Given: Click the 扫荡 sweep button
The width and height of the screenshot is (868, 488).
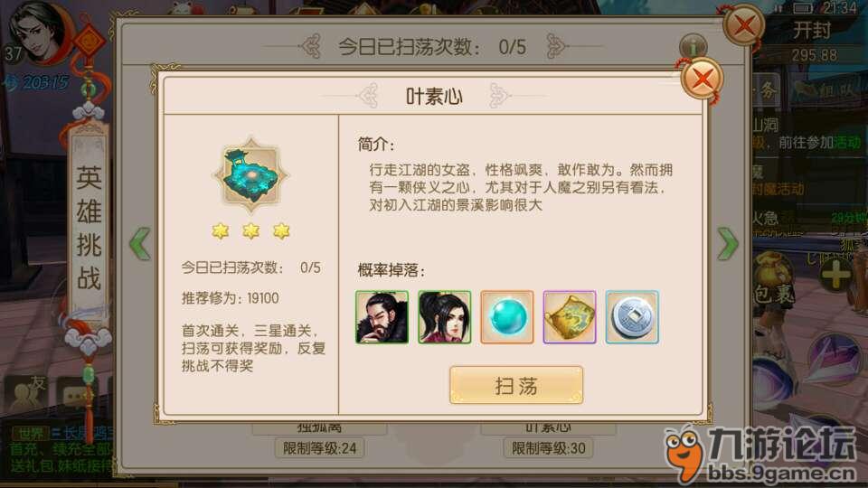Looking at the screenshot, I should [x=516, y=385].
